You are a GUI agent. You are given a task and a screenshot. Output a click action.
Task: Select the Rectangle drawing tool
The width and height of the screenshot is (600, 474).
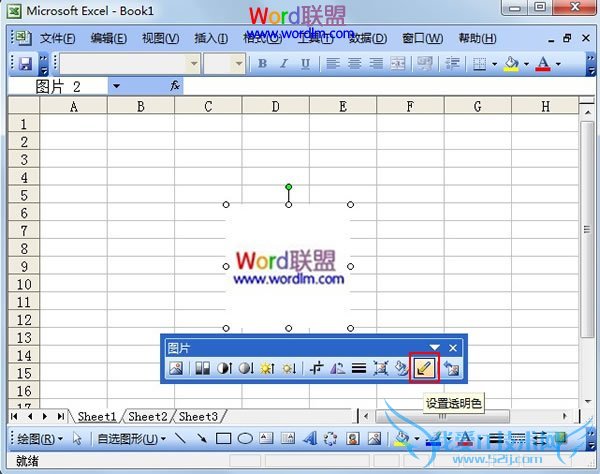223,438
